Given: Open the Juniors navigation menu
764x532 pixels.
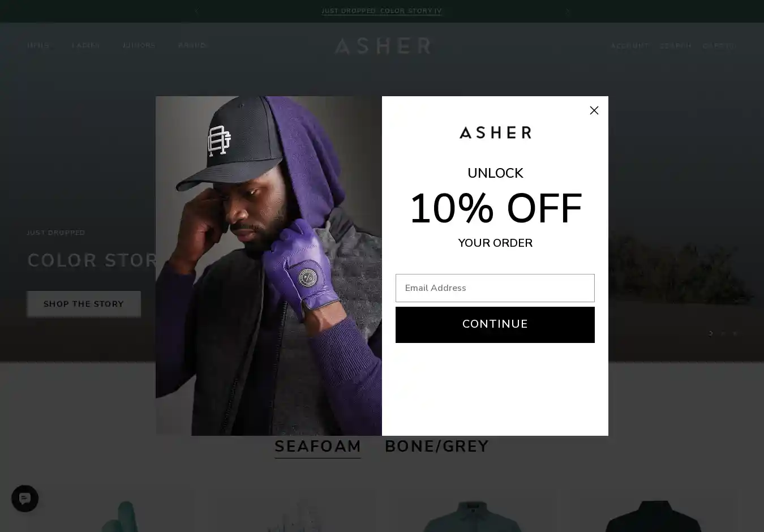Looking at the screenshot, I should [x=139, y=46].
